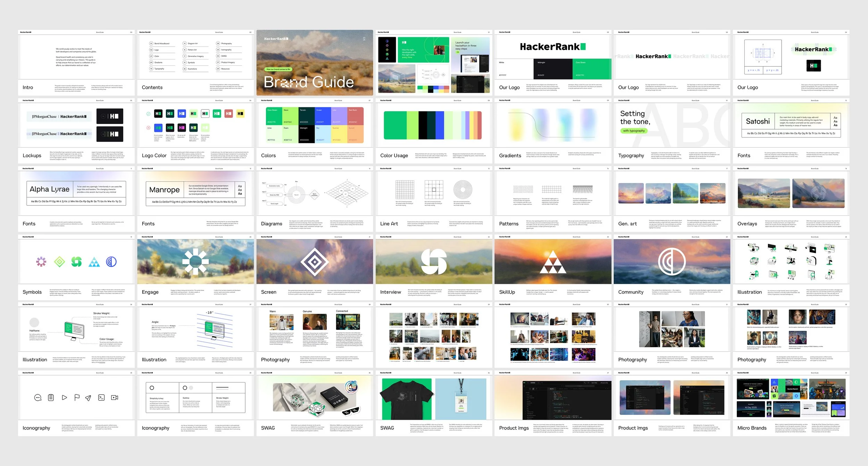Open the Manrope Fonts slide

pos(195,199)
